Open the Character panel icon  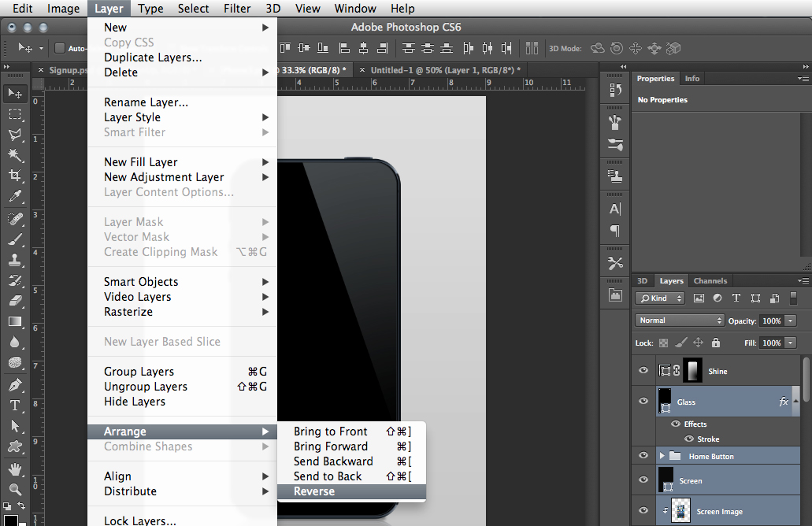[615, 209]
